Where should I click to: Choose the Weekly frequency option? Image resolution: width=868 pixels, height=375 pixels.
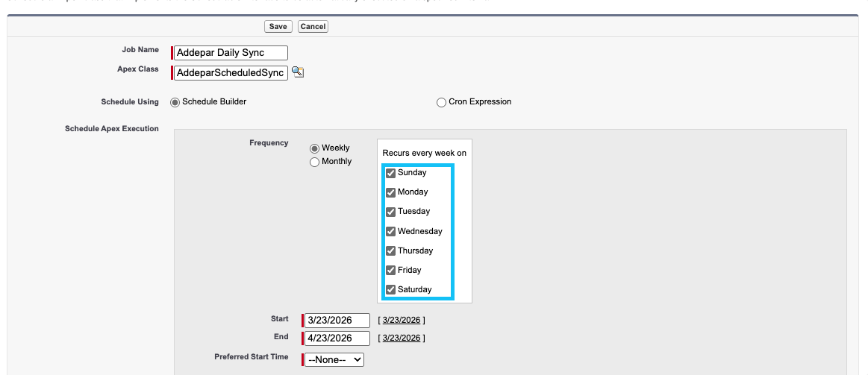pos(314,148)
